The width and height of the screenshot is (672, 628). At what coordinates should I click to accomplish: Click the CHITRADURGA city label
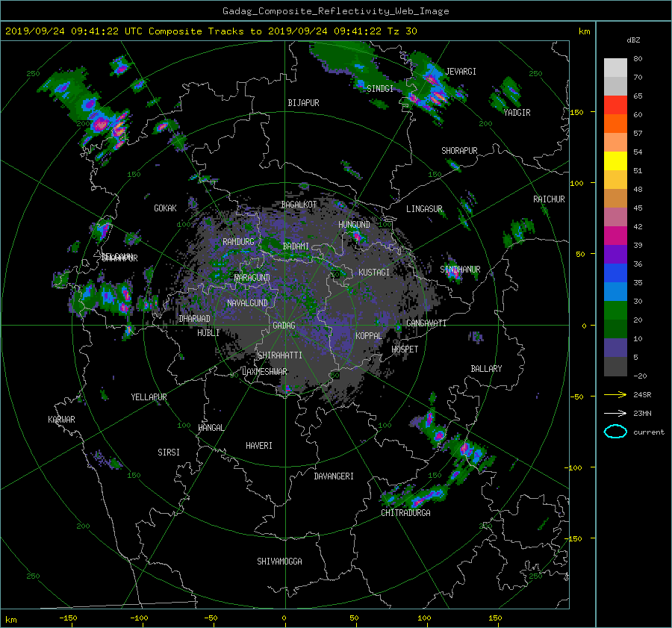click(406, 513)
